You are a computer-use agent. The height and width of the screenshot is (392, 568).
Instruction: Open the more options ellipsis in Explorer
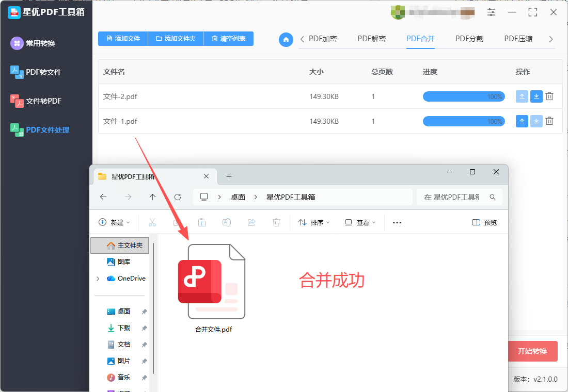click(x=397, y=222)
